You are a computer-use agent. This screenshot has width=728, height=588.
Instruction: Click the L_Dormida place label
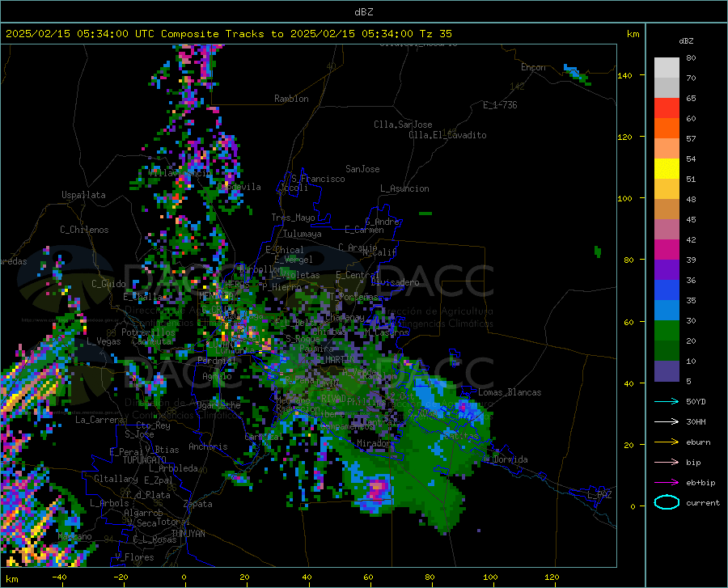coord(506,459)
